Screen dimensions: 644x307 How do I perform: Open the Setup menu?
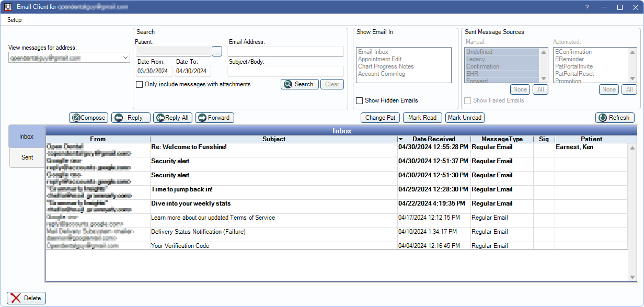pos(14,20)
